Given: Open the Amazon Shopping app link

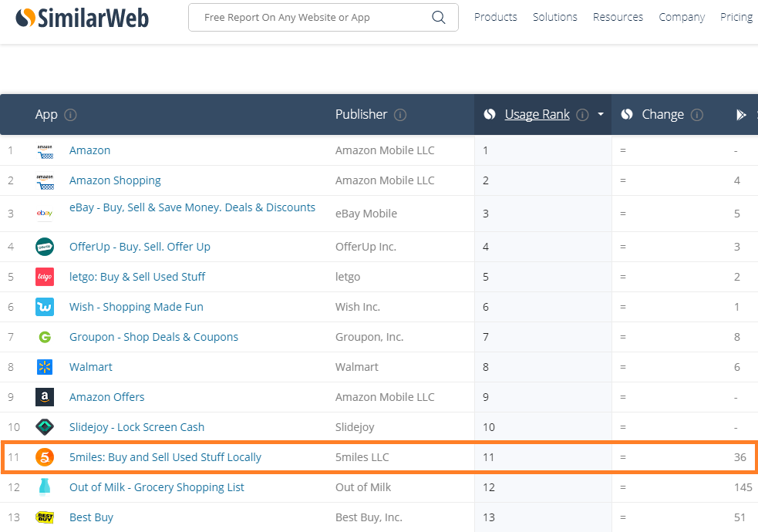Looking at the screenshot, I should [115, 180].
